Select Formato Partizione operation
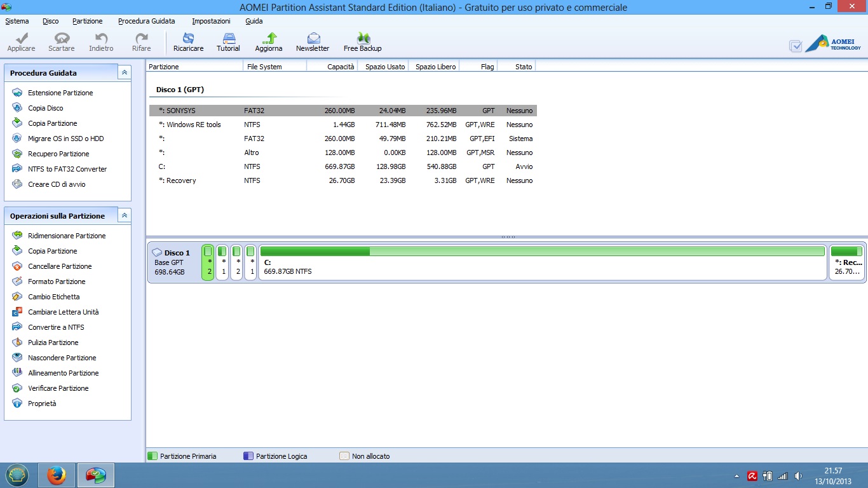This screenshot has height=488, width=868. 57,281
